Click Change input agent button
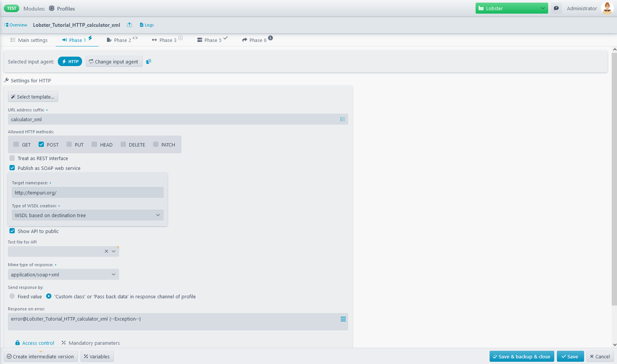 pos(114,62)
